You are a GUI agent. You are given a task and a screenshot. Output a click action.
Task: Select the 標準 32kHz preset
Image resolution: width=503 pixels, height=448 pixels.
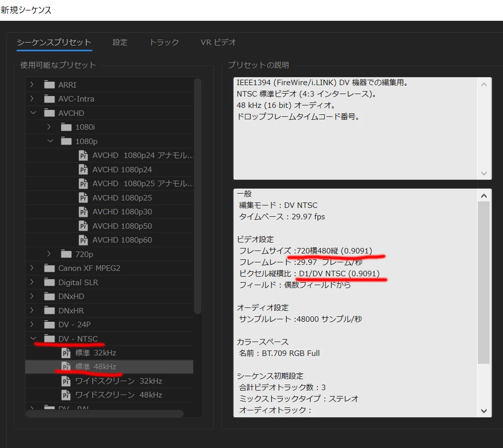click(96, 353)
